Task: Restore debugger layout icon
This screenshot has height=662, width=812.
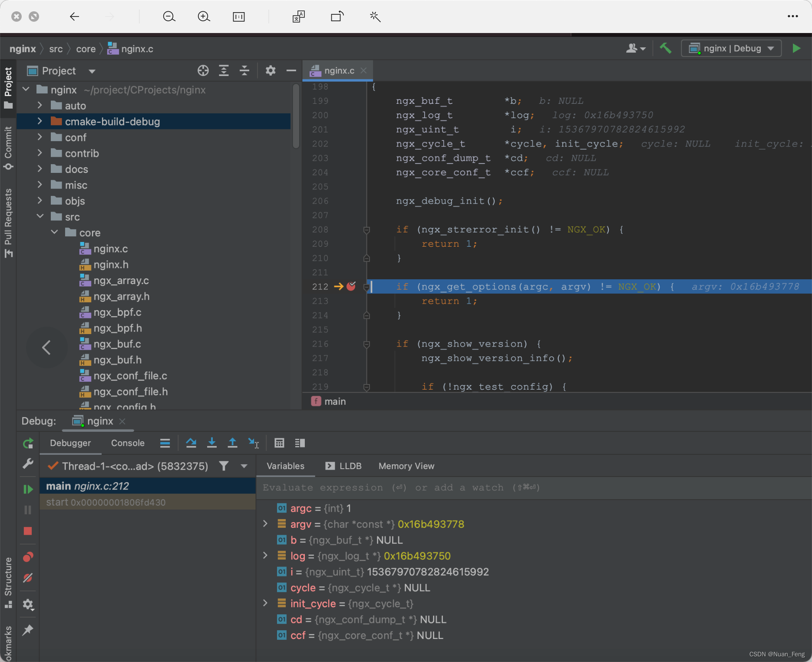Action: pos(300,443)
